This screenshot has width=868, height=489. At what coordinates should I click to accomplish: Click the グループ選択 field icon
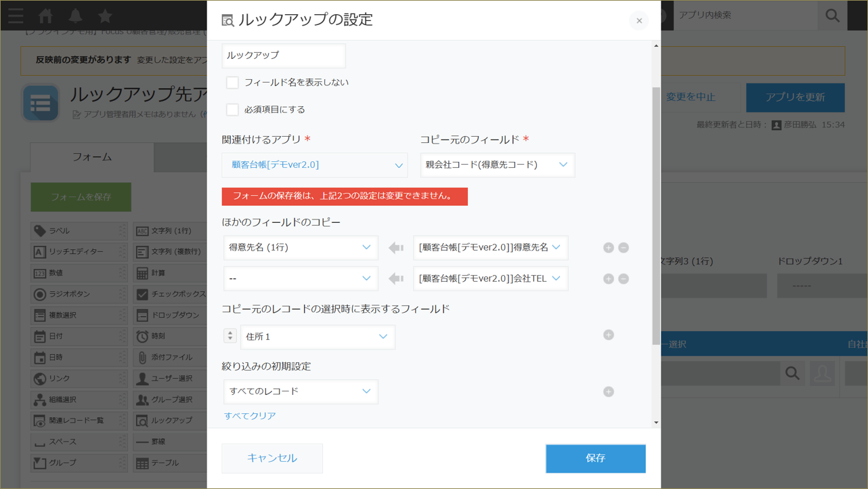point(142,400)
